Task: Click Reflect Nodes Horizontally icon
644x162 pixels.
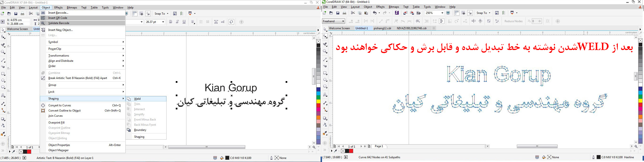Action: [473, 21]
